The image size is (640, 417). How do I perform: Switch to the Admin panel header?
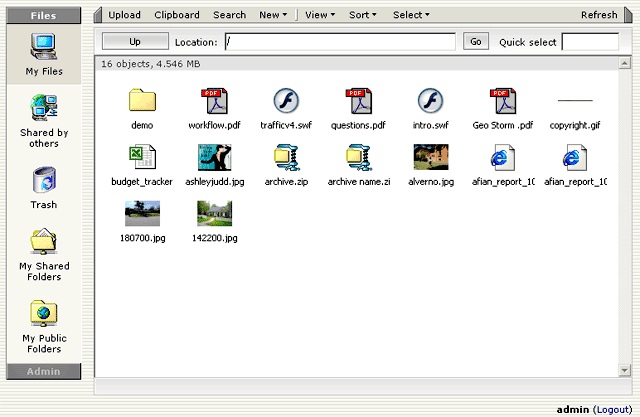(44, 371)
